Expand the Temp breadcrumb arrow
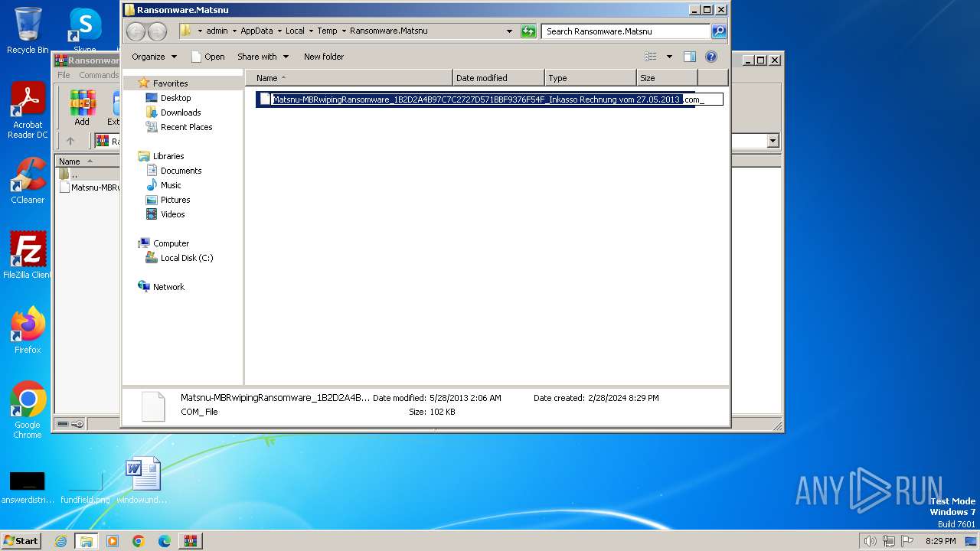 coord(344,31)
